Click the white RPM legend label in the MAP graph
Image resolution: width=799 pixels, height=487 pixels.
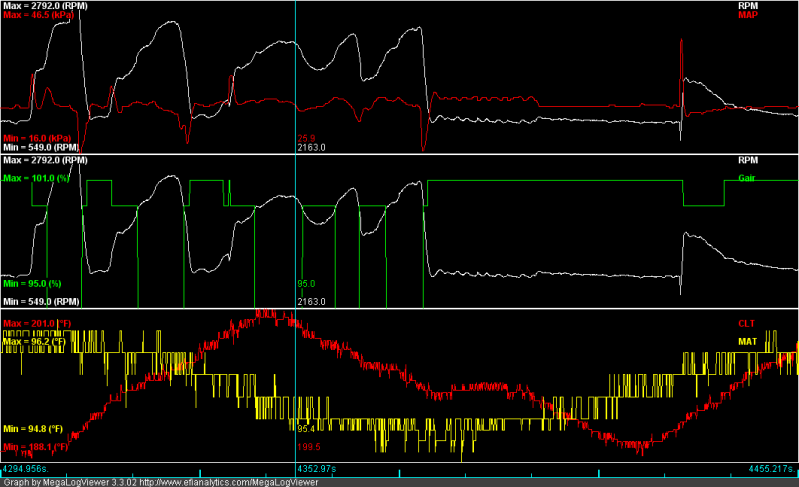748,6
